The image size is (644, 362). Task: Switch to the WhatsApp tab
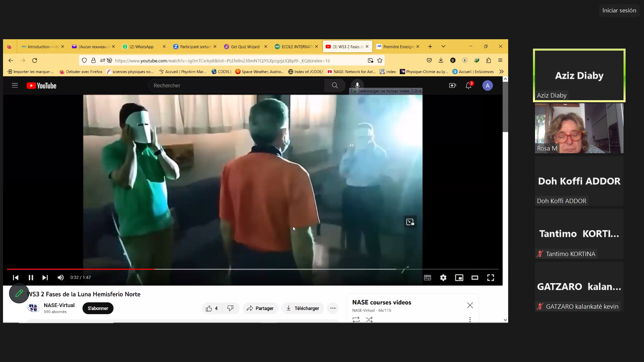[x=144, y=47]
